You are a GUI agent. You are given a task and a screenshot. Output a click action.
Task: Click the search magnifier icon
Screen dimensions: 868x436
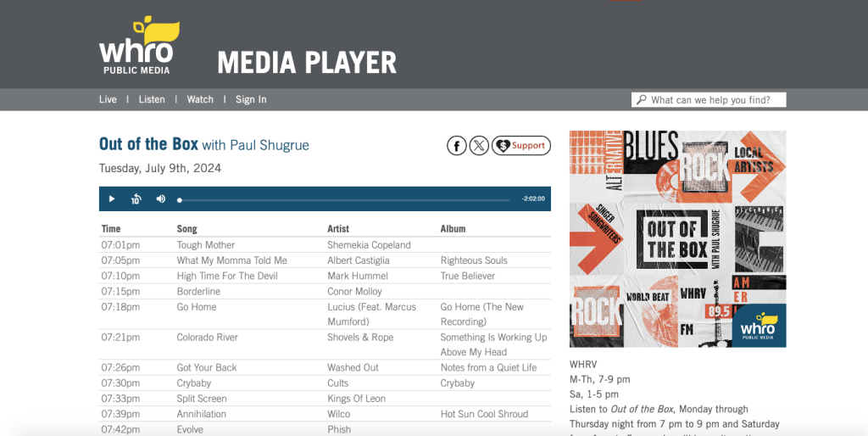tap(641, 100)
